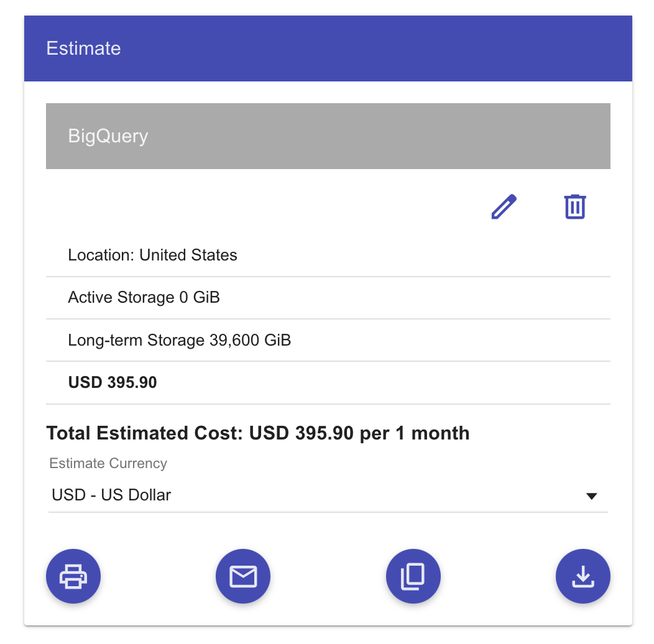
Task: Click the Total Estimated Cost heading
Action: pyautogui.click(x=145, y=433)
